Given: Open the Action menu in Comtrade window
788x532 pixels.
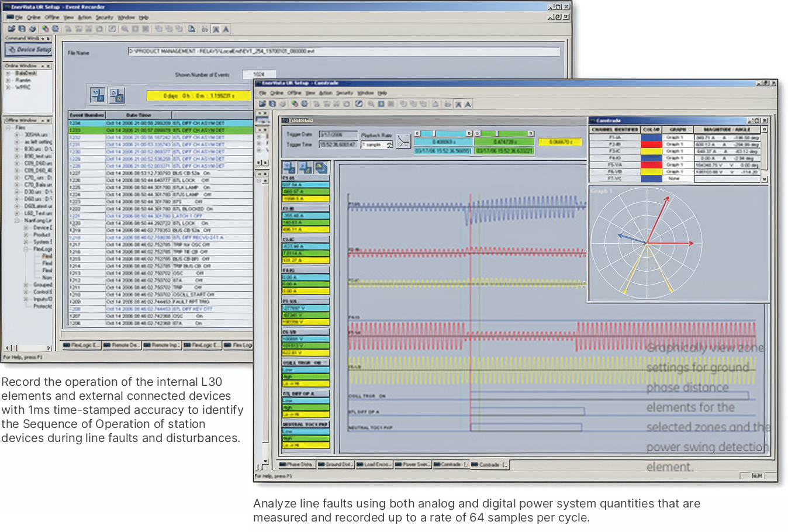Looking at the screenshot, I should [x=326, y=93].
